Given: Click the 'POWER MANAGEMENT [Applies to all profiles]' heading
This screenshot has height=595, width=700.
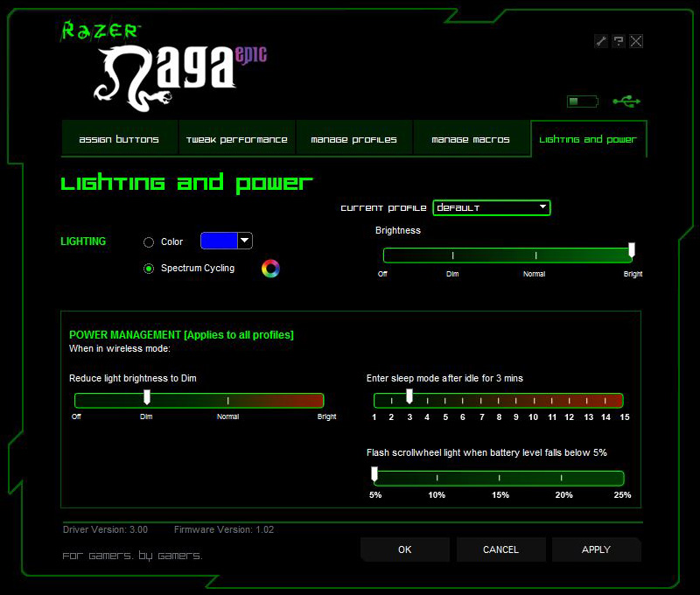Looking at the screenshot, I should click(181, 335).
